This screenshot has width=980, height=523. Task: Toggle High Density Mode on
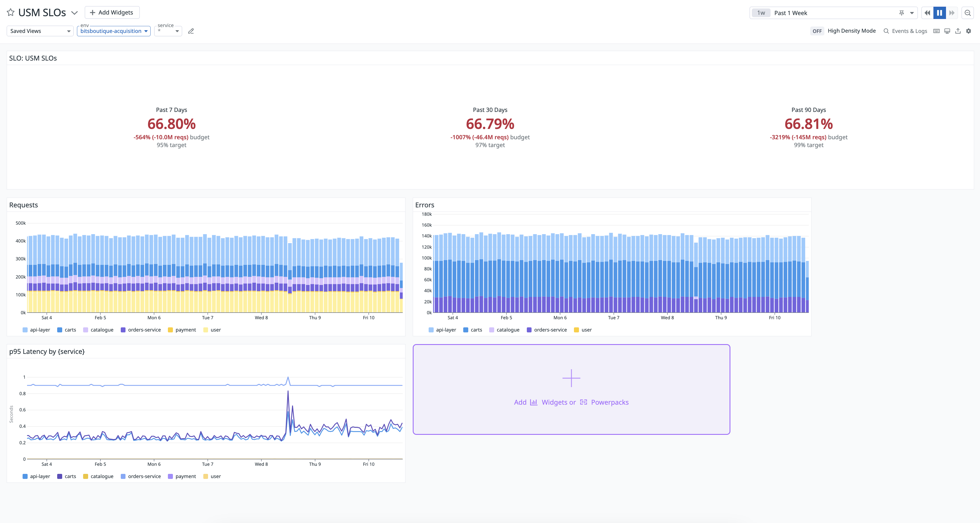(817, 31)
